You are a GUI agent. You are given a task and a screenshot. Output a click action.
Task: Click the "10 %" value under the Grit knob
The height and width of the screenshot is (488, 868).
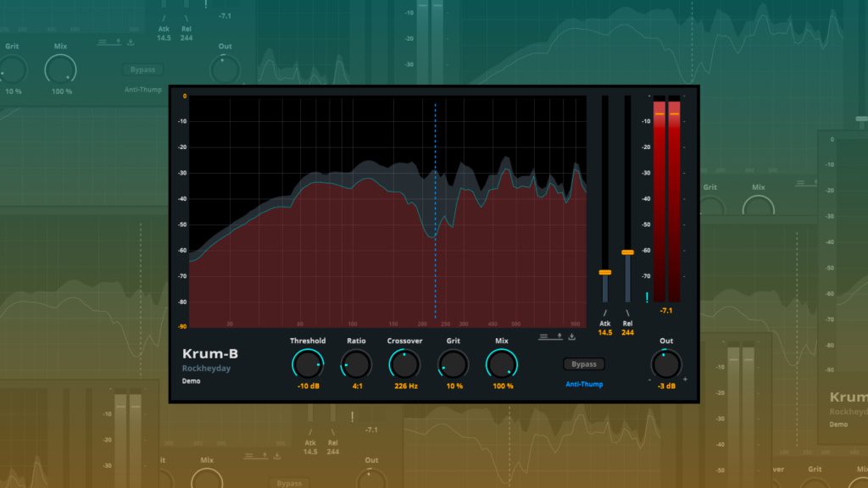point(454,386)
